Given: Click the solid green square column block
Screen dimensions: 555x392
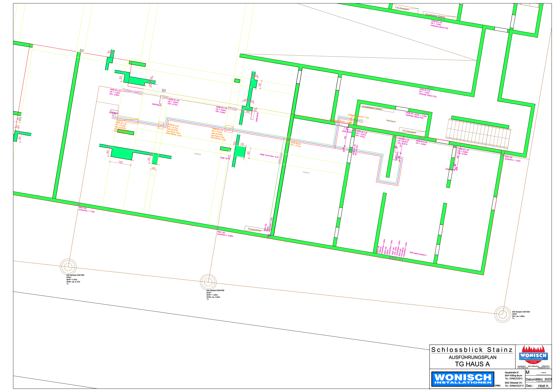Looking at the screenshot, I should 240,152.
